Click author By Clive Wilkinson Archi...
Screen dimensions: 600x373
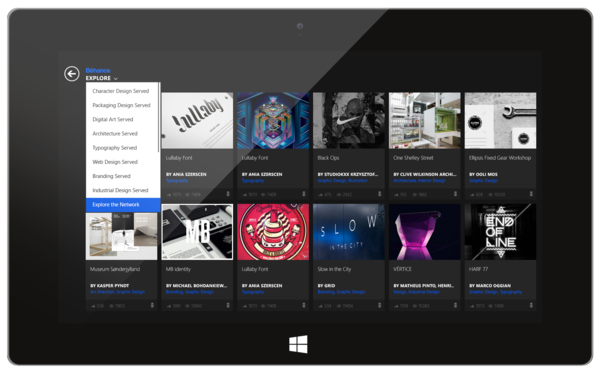point(425,174)
